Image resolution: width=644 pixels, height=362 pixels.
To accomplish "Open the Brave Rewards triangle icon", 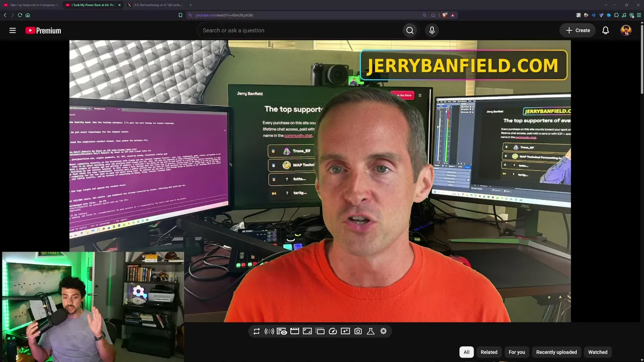I will click(452, 15).
